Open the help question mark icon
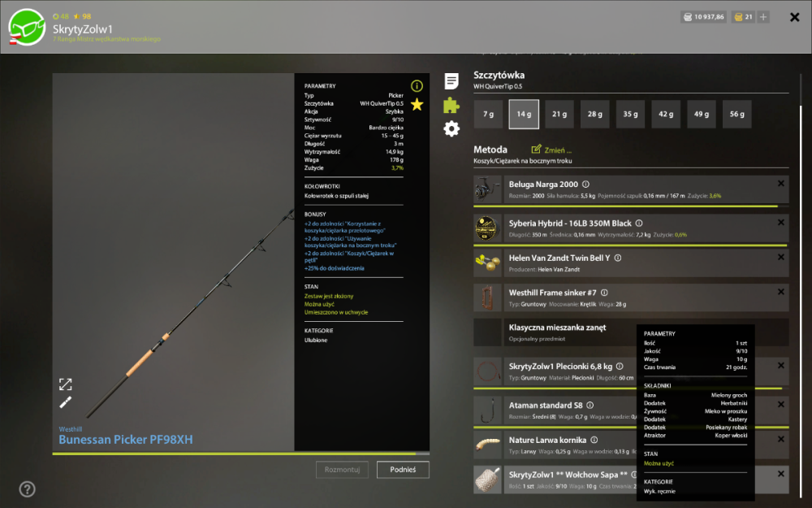Image resolution: width=812 pixels, height=508 pixels. (27, 488)
